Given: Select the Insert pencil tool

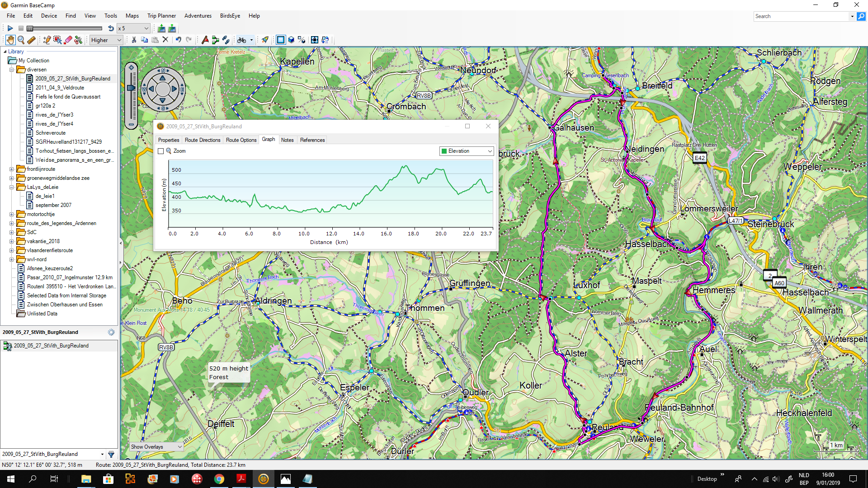Looking at the screenshot, I should (x=47, y=40).
